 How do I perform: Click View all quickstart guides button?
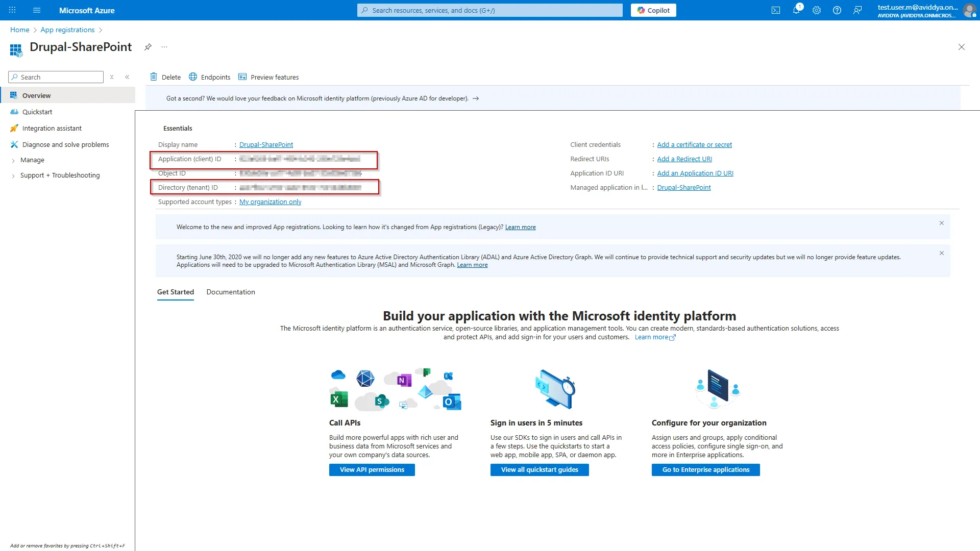point(540,470)
